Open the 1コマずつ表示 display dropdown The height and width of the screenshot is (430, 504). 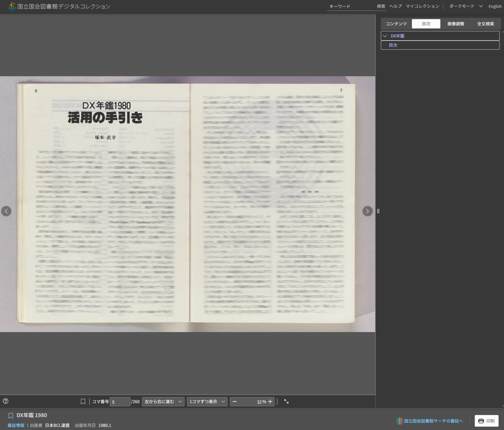207,402
